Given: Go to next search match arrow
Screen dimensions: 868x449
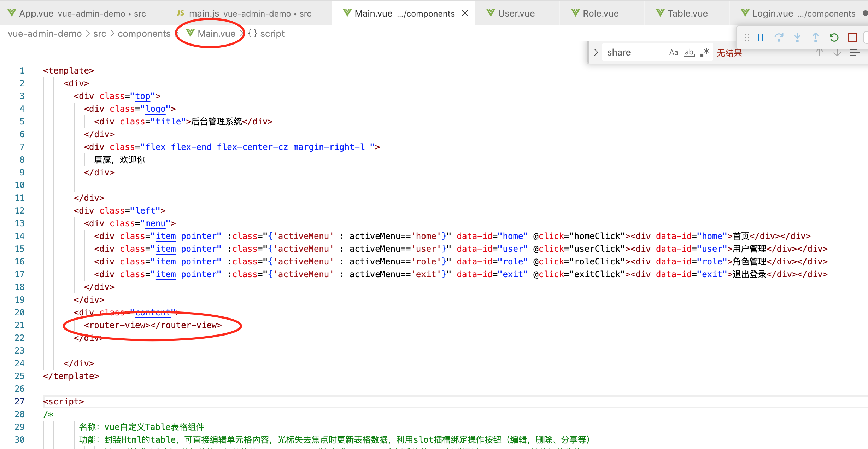Looking at the screenshot, I should tap(837, 53).
